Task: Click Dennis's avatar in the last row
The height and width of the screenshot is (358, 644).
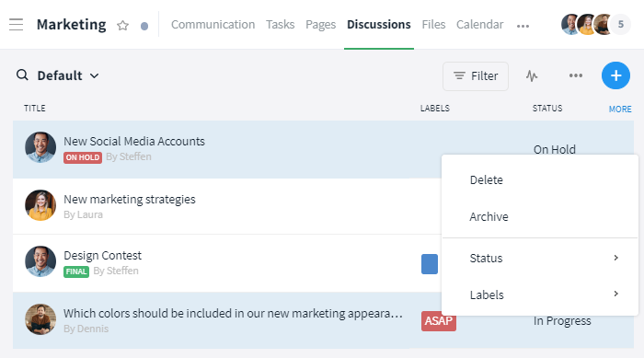Action: (40, 319)
